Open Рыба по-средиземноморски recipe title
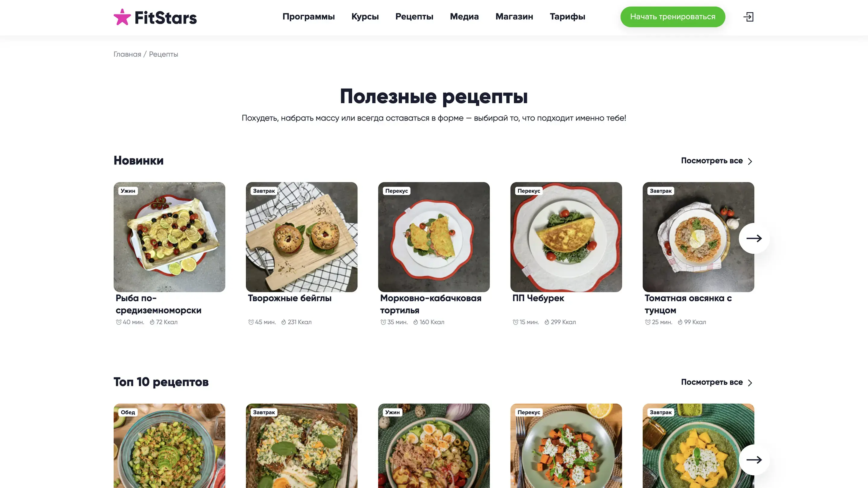 point(158,304)
